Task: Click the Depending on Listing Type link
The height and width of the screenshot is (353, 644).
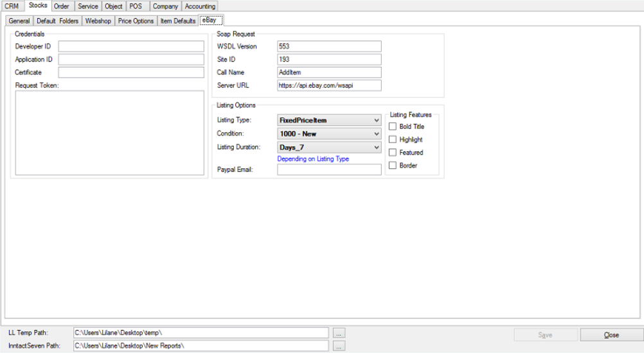Action: pyautogui.click(x=313, y=159)
